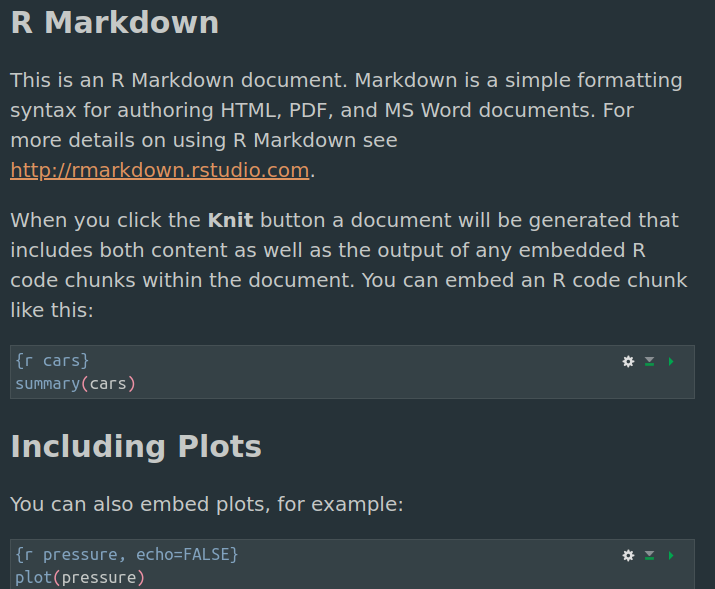Image resolution: width=715 pixels, height=589 pixels.
Task: Click the R Markdown heading
Action: click(114, 22)
